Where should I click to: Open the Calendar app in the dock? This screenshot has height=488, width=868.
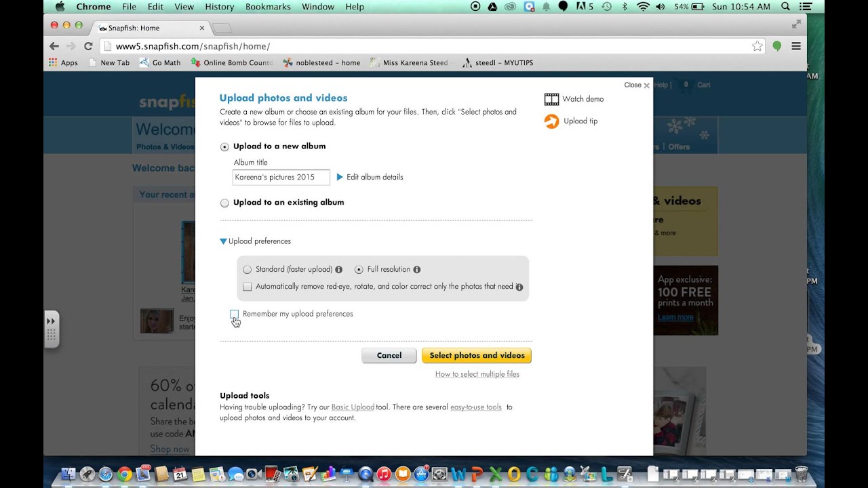tap(180, 474)
